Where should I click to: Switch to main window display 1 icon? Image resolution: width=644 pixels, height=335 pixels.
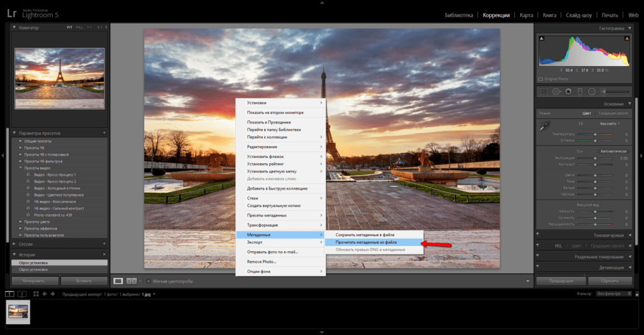click(x=9, y=294)
